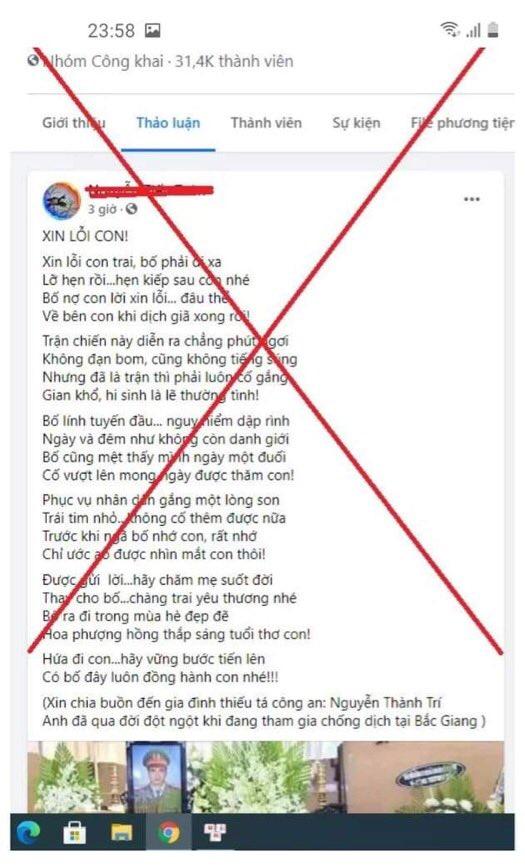Open File Explorer folder icon

(x=122, y=832)
